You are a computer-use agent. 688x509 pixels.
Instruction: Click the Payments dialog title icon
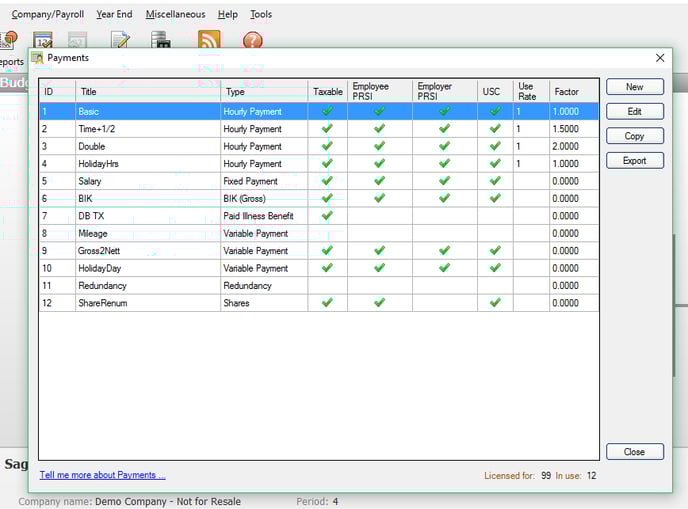(38, 57)
